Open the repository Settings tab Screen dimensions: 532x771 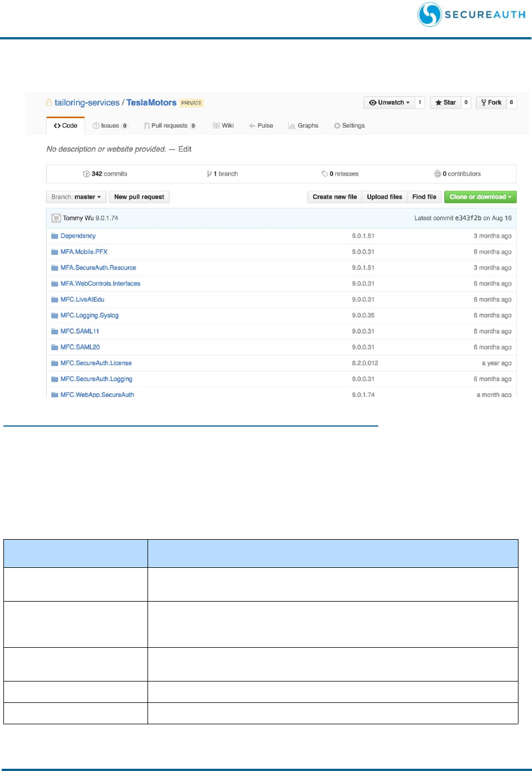point(349,125)
